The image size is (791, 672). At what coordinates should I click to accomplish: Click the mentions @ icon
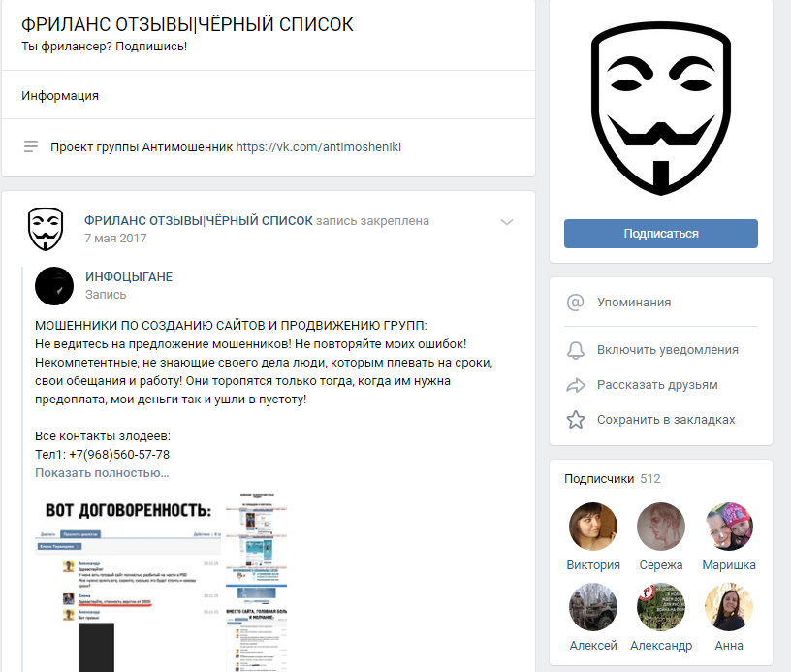576,303
